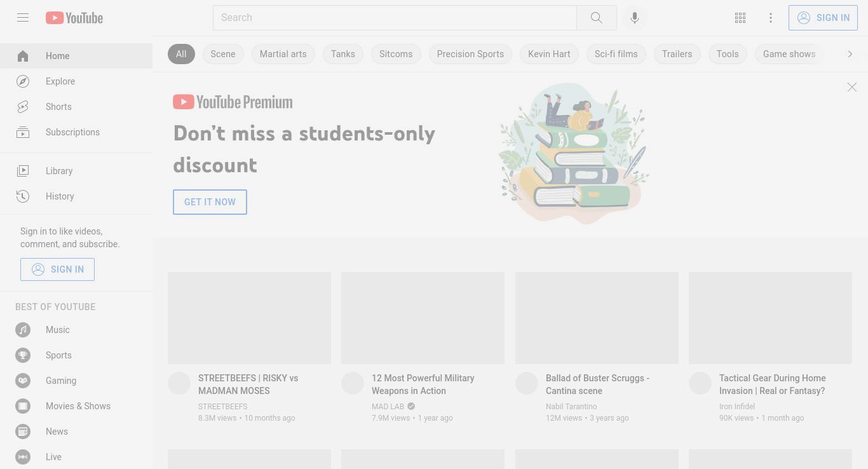This screenshot has width=868, height=469.
Task: Click the Explore compass icon
Action: click(x=23, y=81)
